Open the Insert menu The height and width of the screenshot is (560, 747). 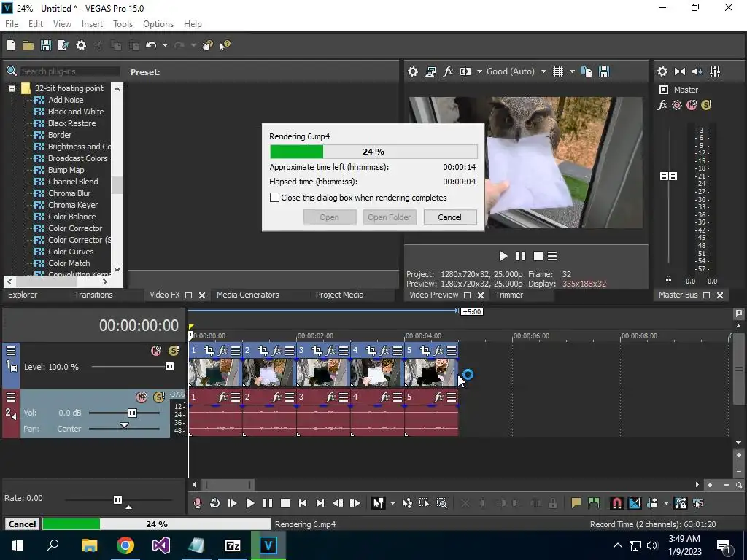click(92, 24)
